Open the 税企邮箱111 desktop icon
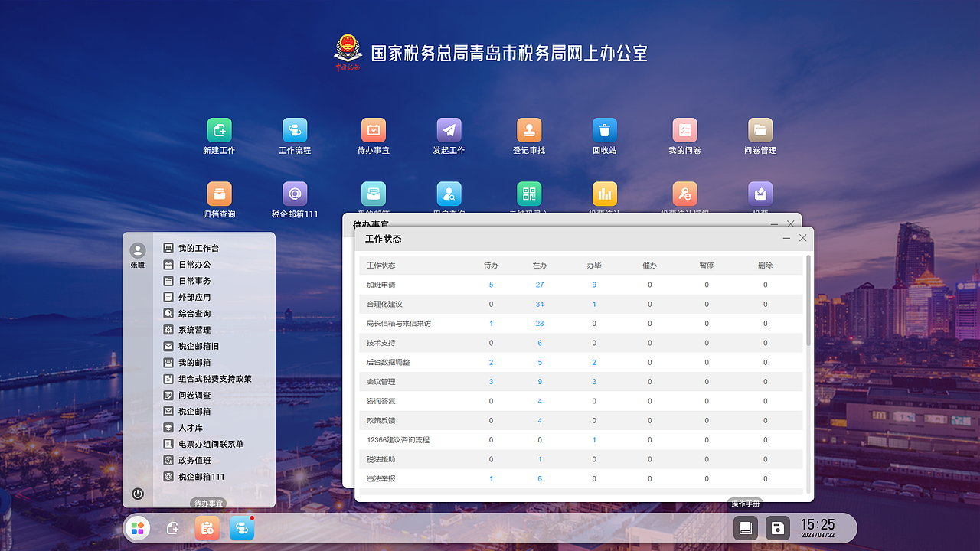 pos(296,194)
